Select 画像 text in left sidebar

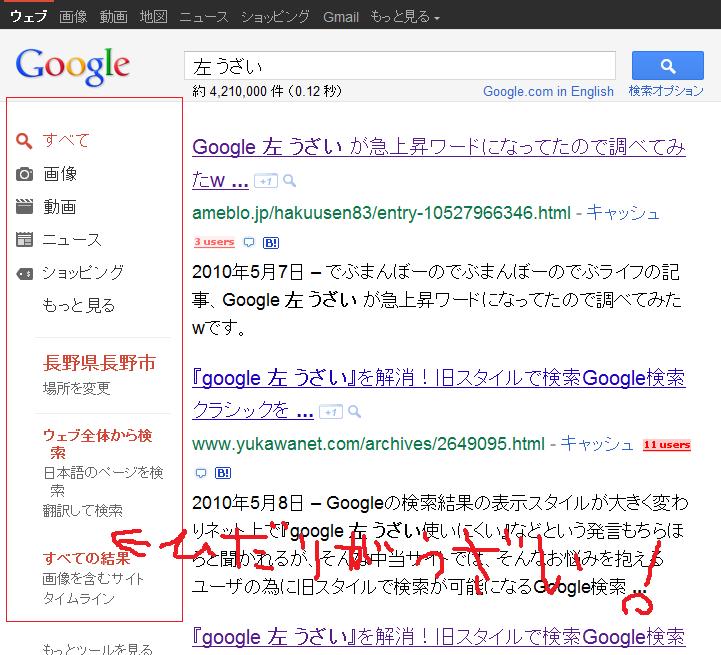[x=60, y=174]
